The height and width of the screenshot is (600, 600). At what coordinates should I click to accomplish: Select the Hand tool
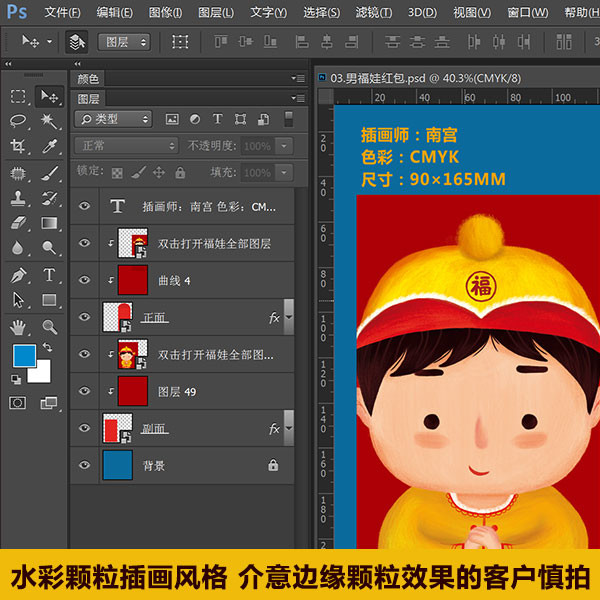[18, 328]
